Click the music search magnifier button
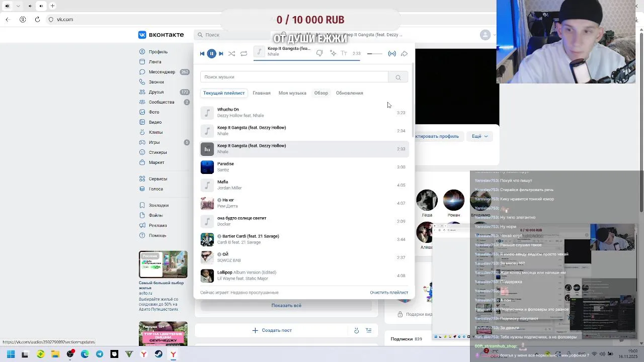The image size is (644, 362). [x=398, y=77]
